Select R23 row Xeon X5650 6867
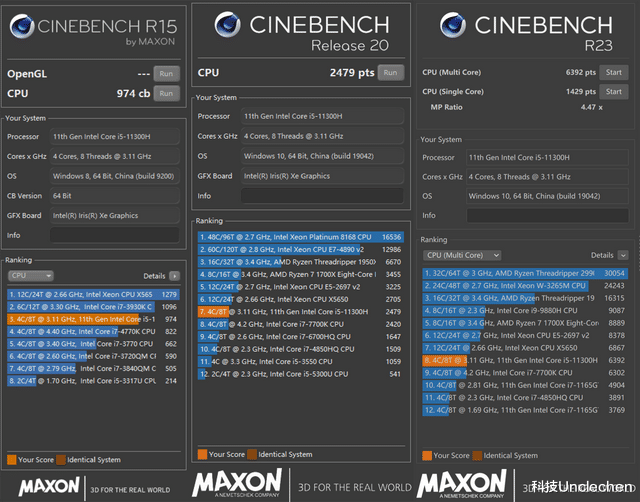640x502 pixels. tap(525, 348)
